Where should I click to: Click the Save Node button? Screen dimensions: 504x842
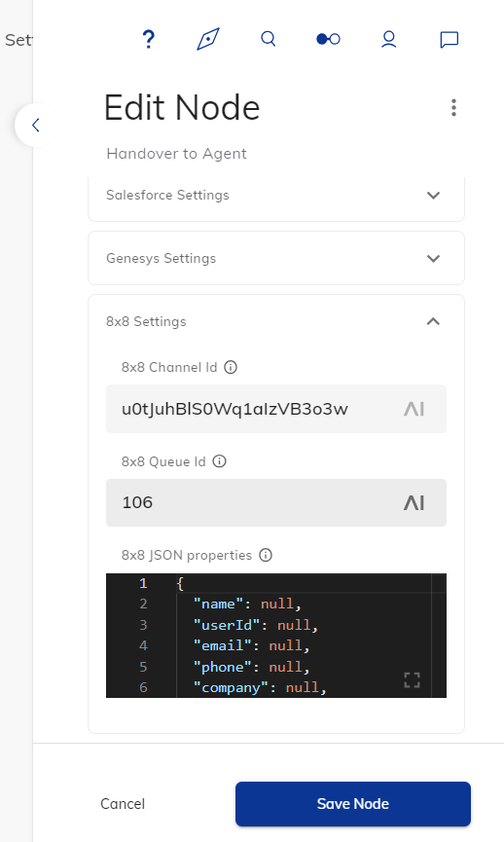pyautogui.click(x=353, y=804)
